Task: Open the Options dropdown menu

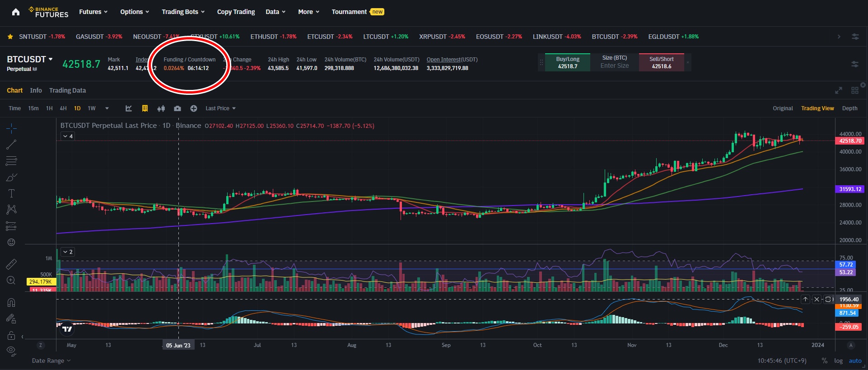Action: tap(135, 12)
